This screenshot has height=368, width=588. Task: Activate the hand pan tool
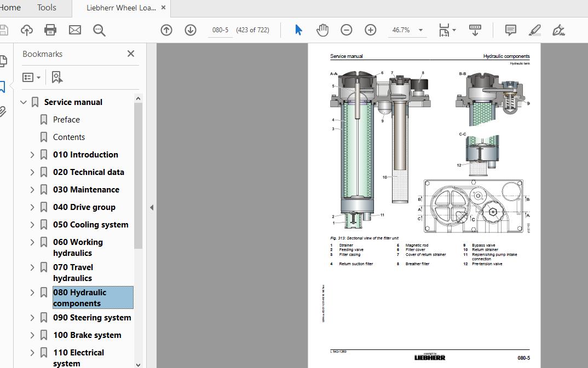tap(322, 30)
